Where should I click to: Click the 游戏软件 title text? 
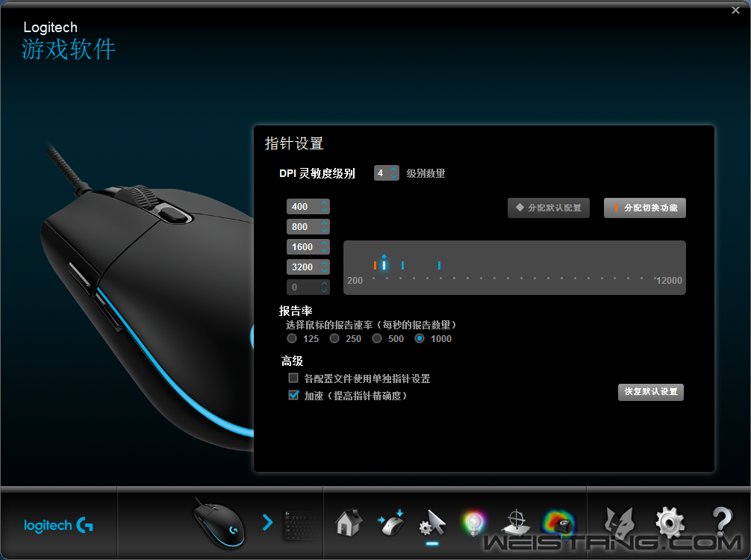69,49
